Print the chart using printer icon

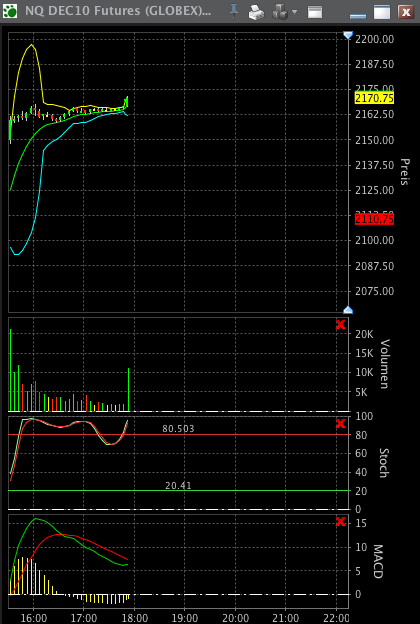pyautogui.click(x=256, y=12)
